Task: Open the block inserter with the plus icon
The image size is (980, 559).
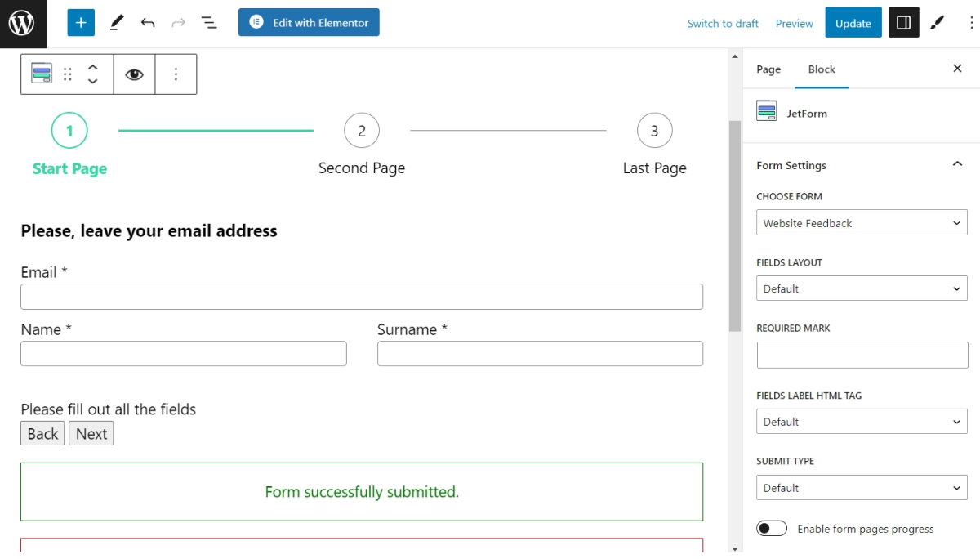Action: pyautogui.click(x=80, y=22)
